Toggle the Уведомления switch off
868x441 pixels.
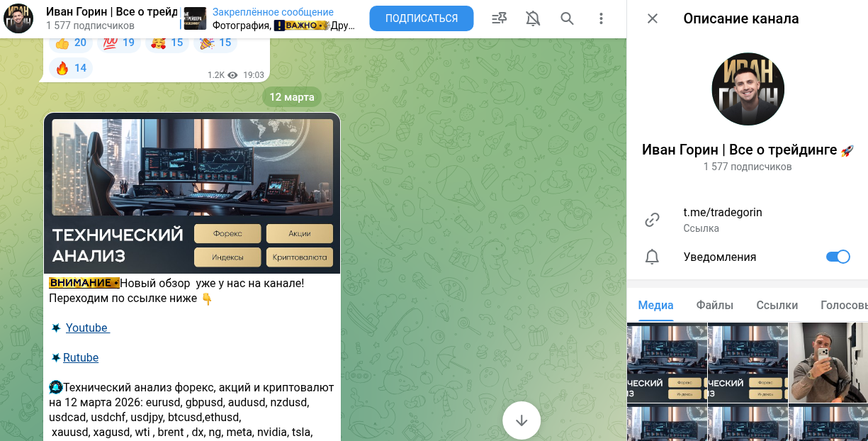838,257
